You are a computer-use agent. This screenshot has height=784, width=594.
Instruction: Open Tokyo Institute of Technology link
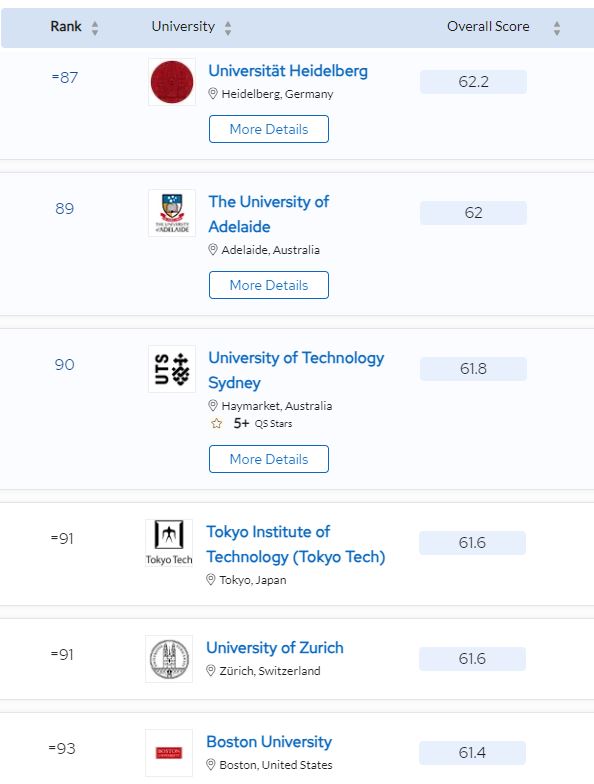click(296, 544)
